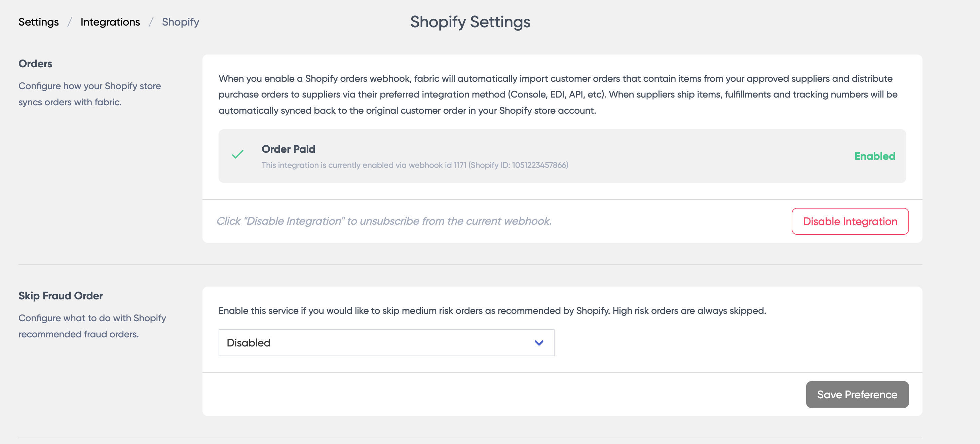Image resolution: width=980 pixels, height=444 pixels.
Task: Click the medium risk orders description text
Action: pyautogui.click(x=492, y=310)
